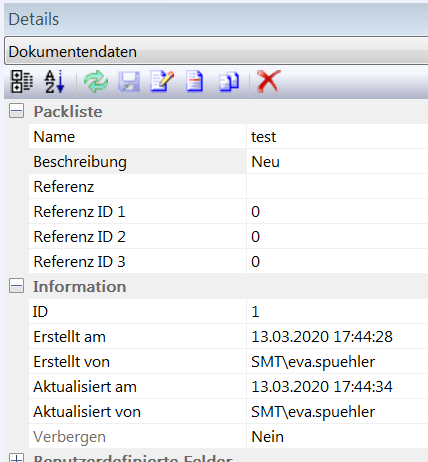428x462 pixels.
Task: Click the empty Referenz value field
Action: click(x=337, y=187)
